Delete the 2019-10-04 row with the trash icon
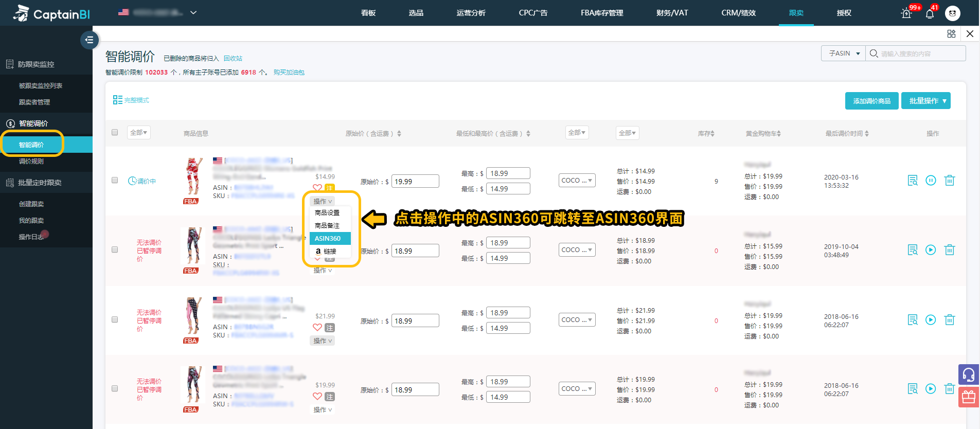 [x=950, y=250]
